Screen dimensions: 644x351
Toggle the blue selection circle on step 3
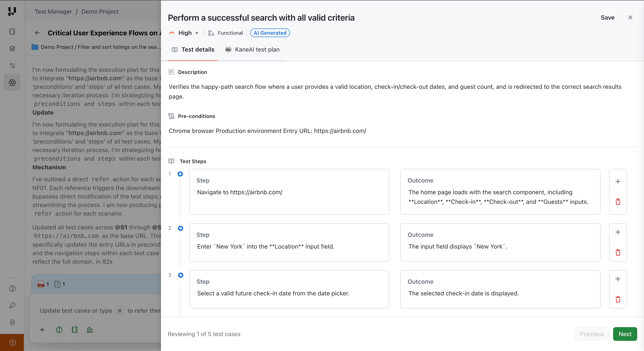pos(181,275)
